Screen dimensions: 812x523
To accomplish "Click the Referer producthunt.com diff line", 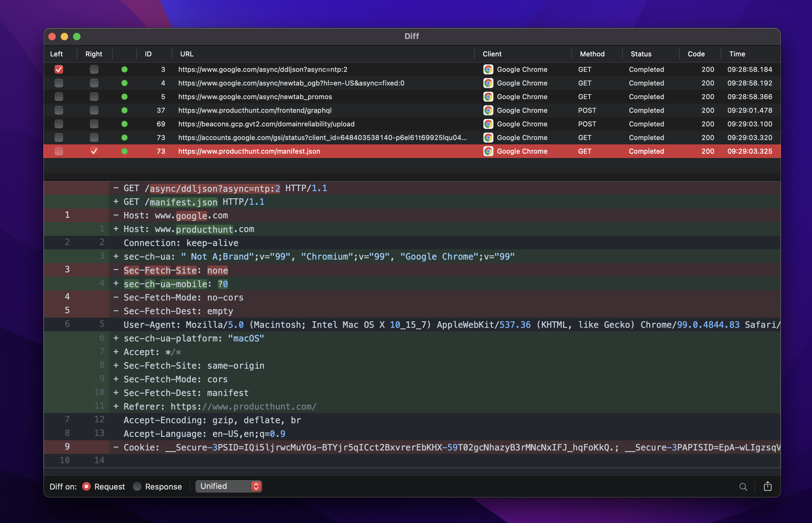I will [x=412, y=407].
